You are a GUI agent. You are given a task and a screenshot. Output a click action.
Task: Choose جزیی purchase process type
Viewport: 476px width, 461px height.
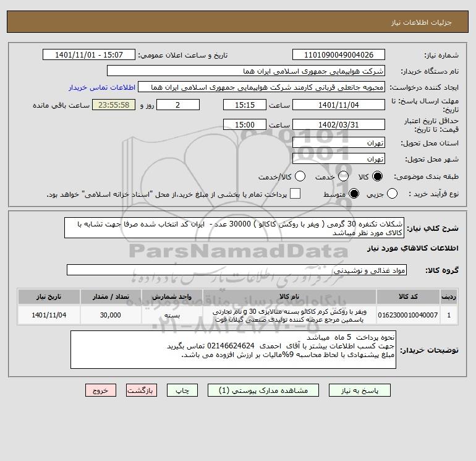pyautogui.click(x=392, y=194)
